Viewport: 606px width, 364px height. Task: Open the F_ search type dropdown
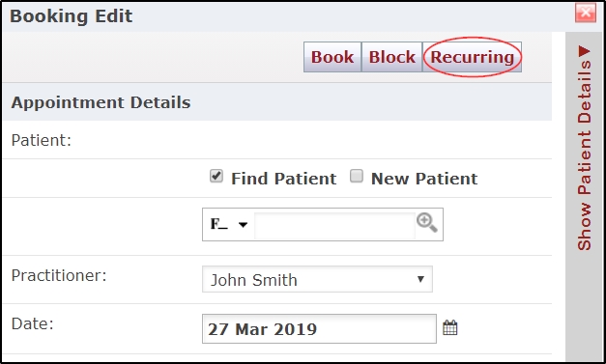click(x=228, y=224)
